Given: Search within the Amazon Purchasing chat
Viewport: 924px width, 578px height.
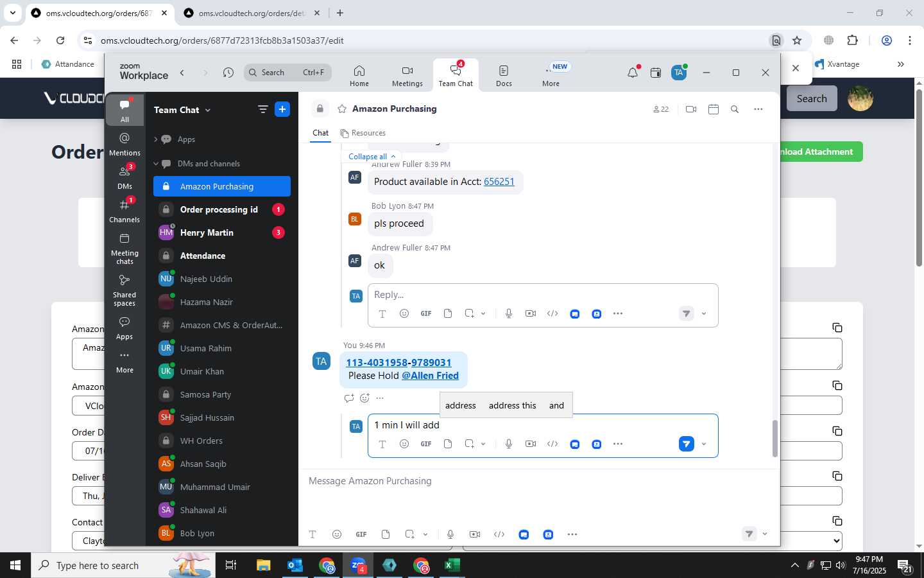Looking at the screenshot, I should [735, 109].
